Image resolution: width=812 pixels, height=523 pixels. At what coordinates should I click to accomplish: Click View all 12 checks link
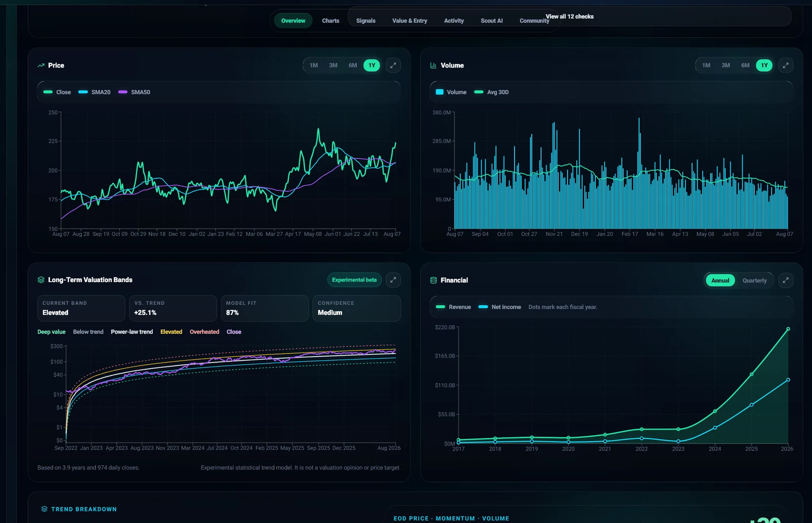point(569,17)
